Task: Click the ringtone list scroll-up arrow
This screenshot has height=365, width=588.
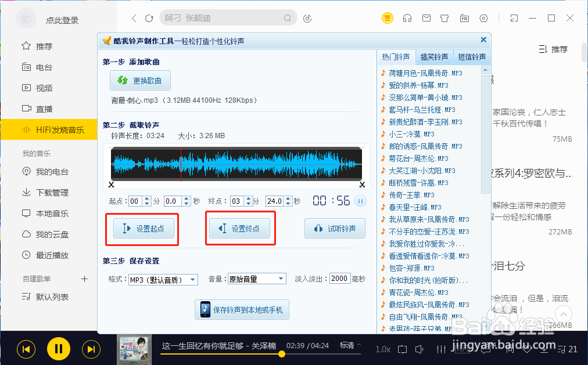Action: (x=486, y=70)
